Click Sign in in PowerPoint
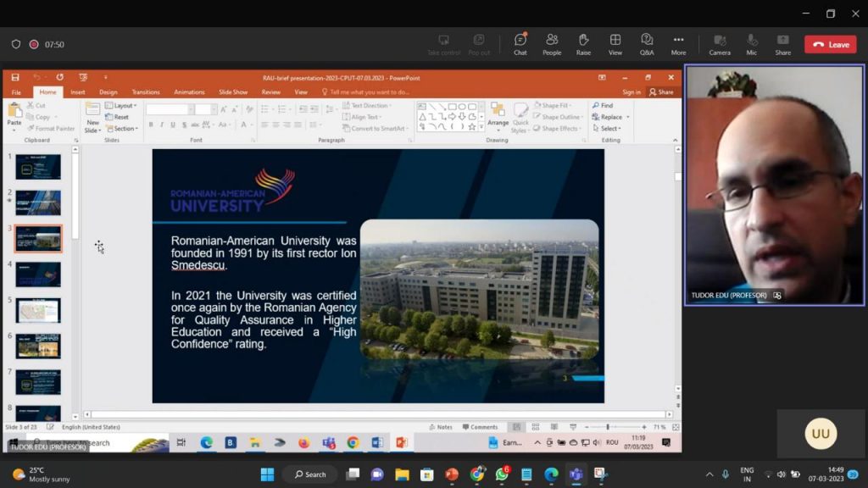 tap(631, 92)
